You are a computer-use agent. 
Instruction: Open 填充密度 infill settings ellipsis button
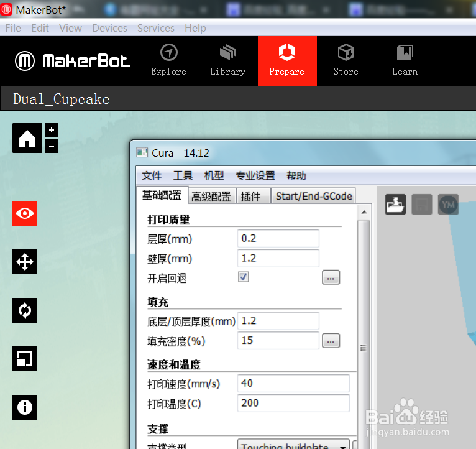tap(331, 341)
